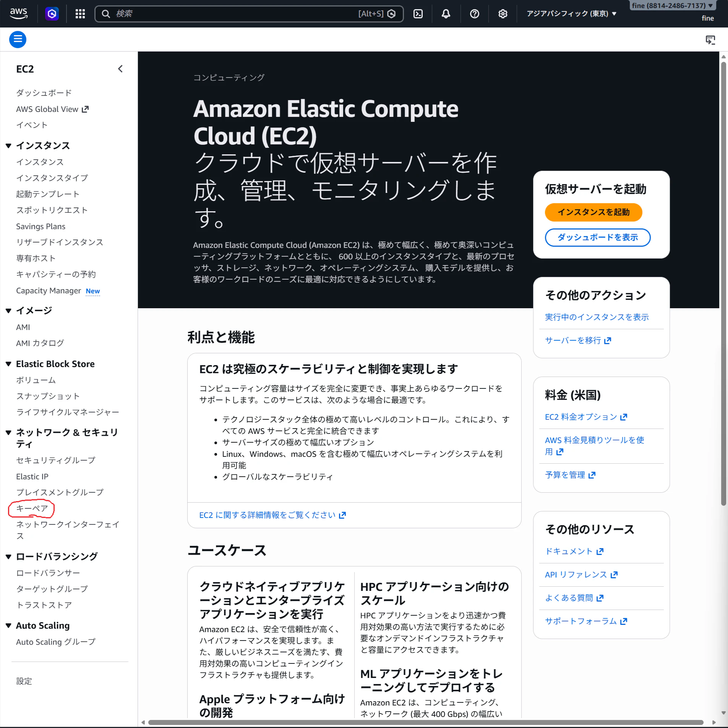This screenshot has width=728, height=728.
Task: Open EC2 に関する詳細情報をご覧ください link
Action: (x=272, y=515)
